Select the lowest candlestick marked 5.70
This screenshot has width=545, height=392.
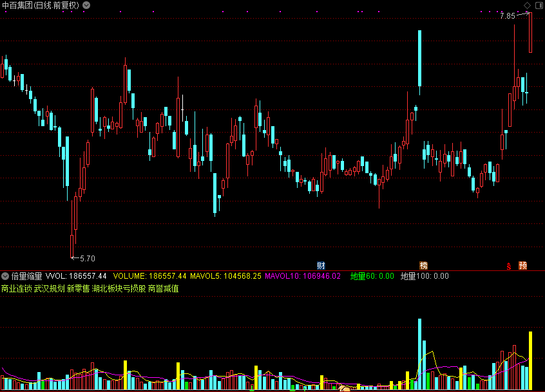72,229
